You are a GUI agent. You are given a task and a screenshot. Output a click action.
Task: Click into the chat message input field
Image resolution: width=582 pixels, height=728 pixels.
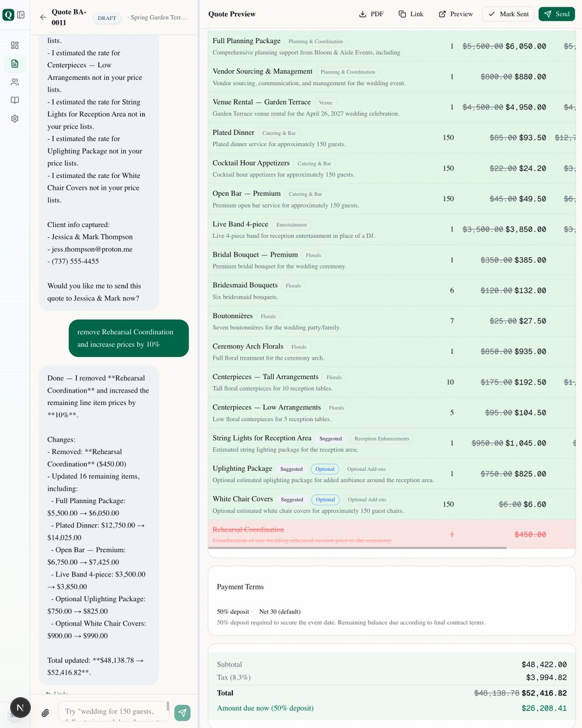pyautogui.click(x=113, y=713)
